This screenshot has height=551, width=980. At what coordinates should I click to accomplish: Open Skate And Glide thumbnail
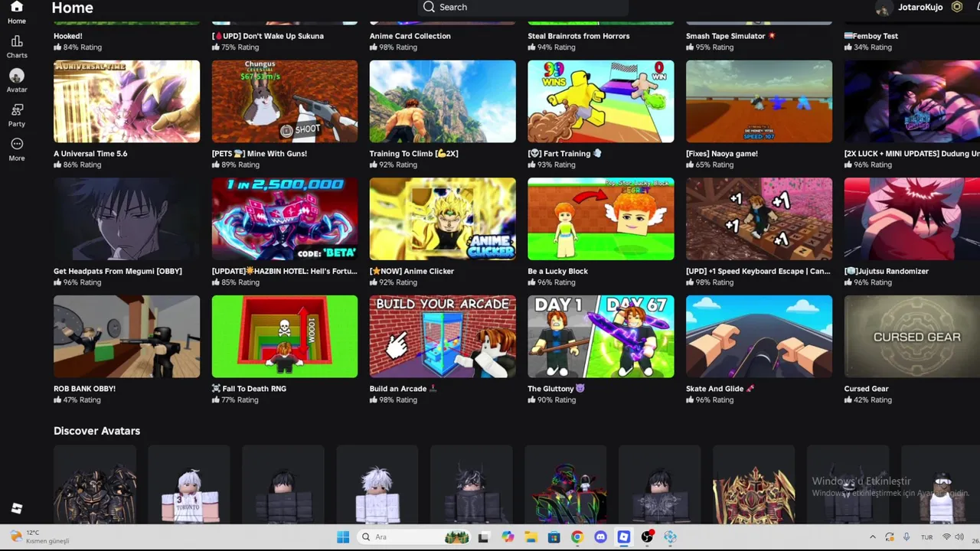click(759, 337)
